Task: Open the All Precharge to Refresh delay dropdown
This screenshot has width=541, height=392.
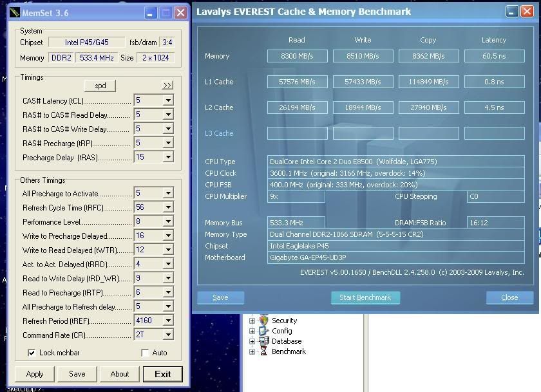Action: point(168,306)
